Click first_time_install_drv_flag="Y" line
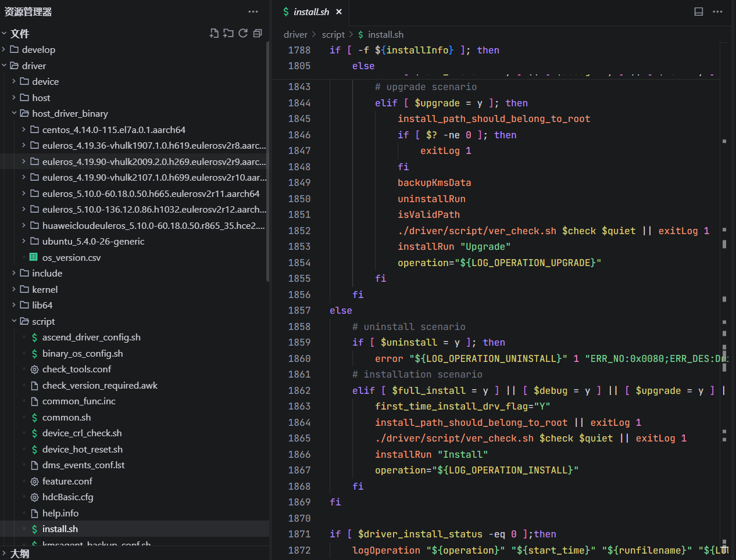The image size is (736, 560). point(463,407)
